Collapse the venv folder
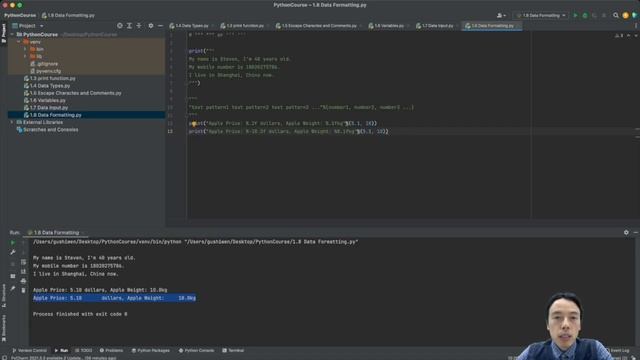 point(19,42)
